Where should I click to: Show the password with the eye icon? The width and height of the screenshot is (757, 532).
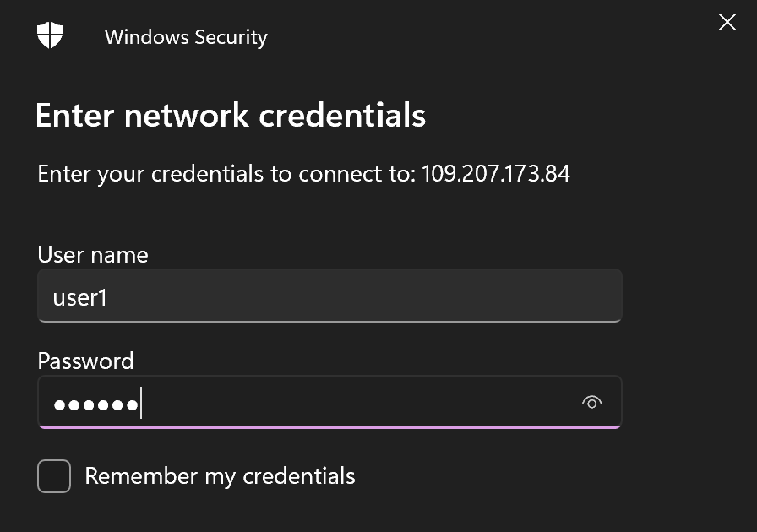click(x=592, y=402)
